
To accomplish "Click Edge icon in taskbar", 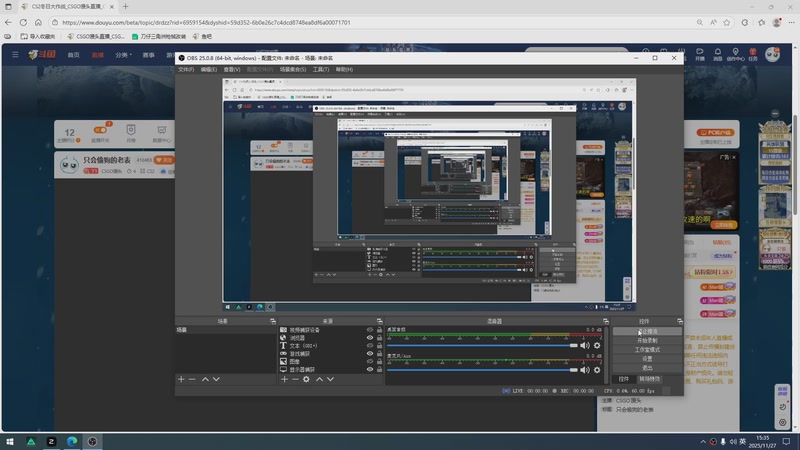I will pyautogui.click(x=72, y=441).
